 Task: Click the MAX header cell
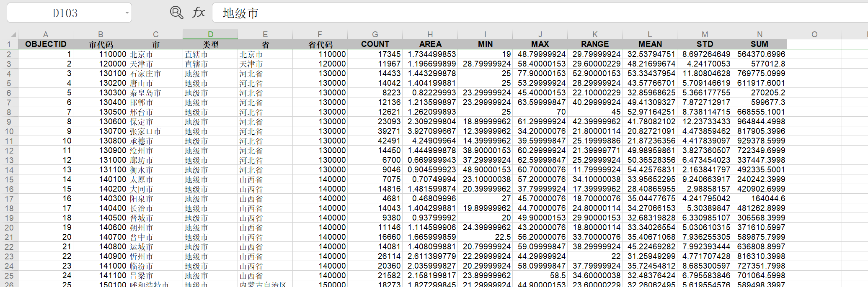click(540, 44)
